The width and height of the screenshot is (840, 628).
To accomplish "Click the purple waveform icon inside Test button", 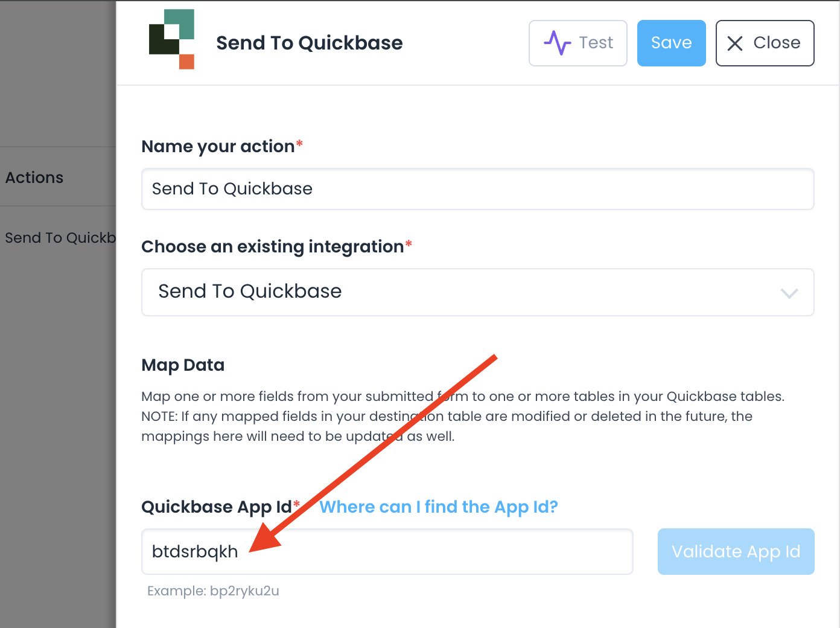I will [x=558, y=43].
